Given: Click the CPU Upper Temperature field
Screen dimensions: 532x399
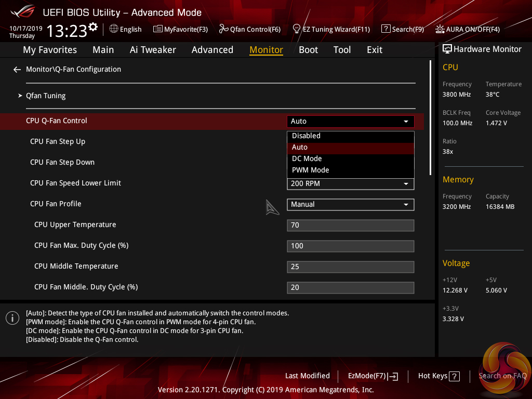Looking at the screenshot, I should pos(351,225).
